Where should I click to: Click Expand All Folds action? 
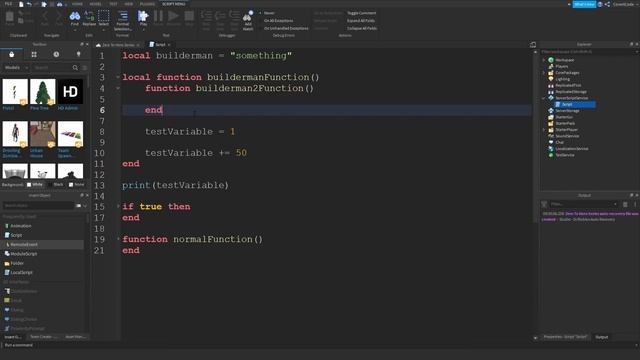(x=361, y=20)
